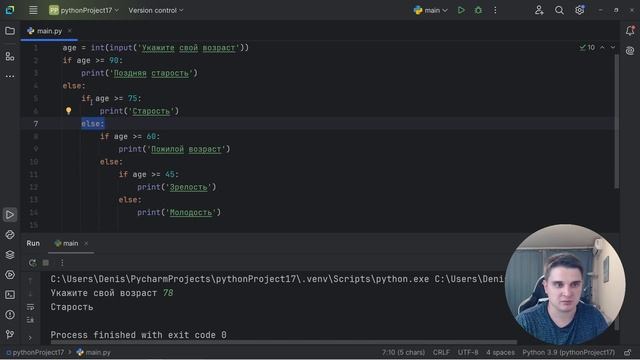The height and width of the screenshot is (360, 640).
Task: Open the AI Assistant spiral icon
Action: click(630, 51)
